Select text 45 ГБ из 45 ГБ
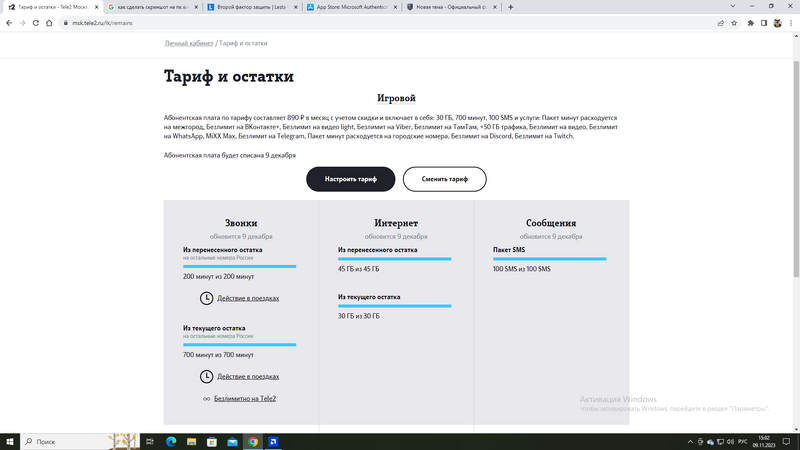Screen dimensions: 800x450 [358, 269]
